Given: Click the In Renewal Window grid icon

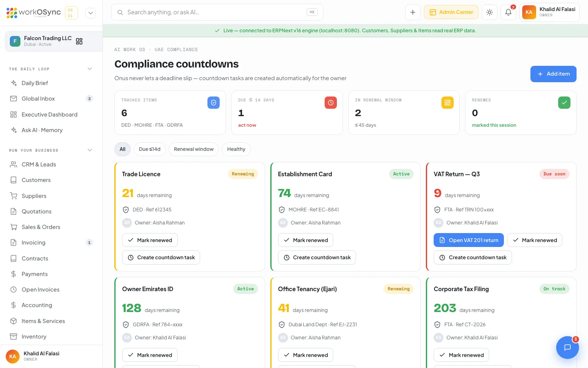Looking at the screenshot, I should (448, 103).
